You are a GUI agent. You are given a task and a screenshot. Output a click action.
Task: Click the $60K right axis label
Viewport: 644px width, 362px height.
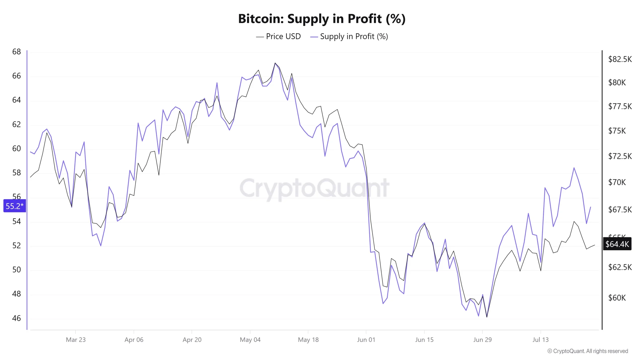click(617, 298)
